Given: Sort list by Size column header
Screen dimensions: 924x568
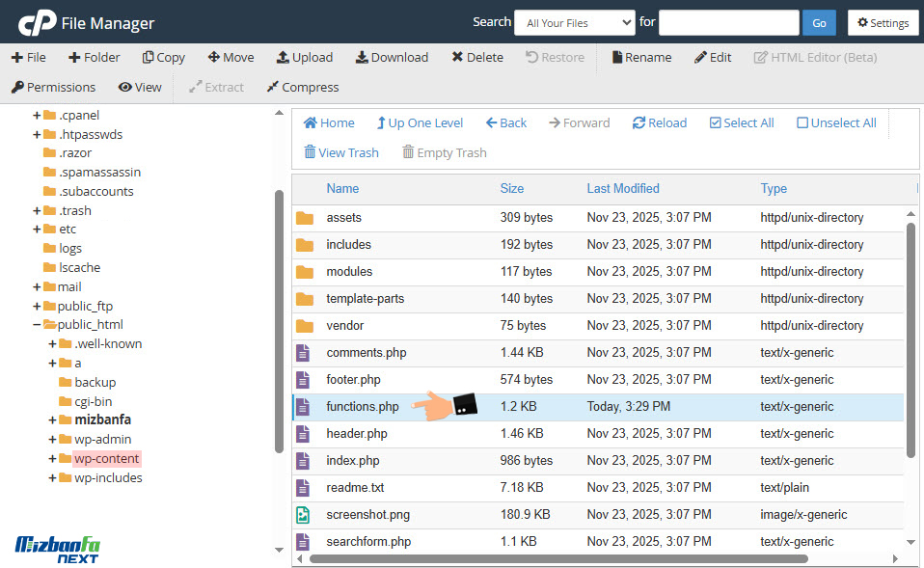Looking at the screenshot, I should (x=511, y=189).
